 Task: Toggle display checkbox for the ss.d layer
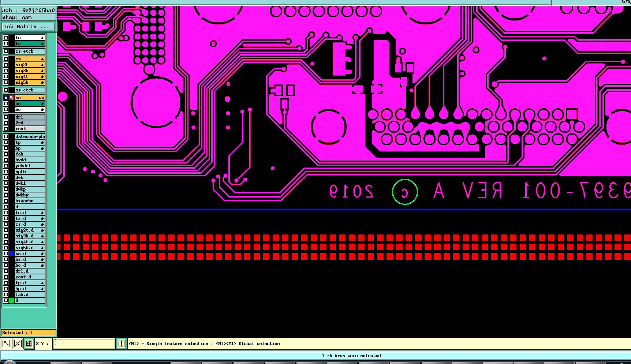pyautogui.click(x=6, y=254)
